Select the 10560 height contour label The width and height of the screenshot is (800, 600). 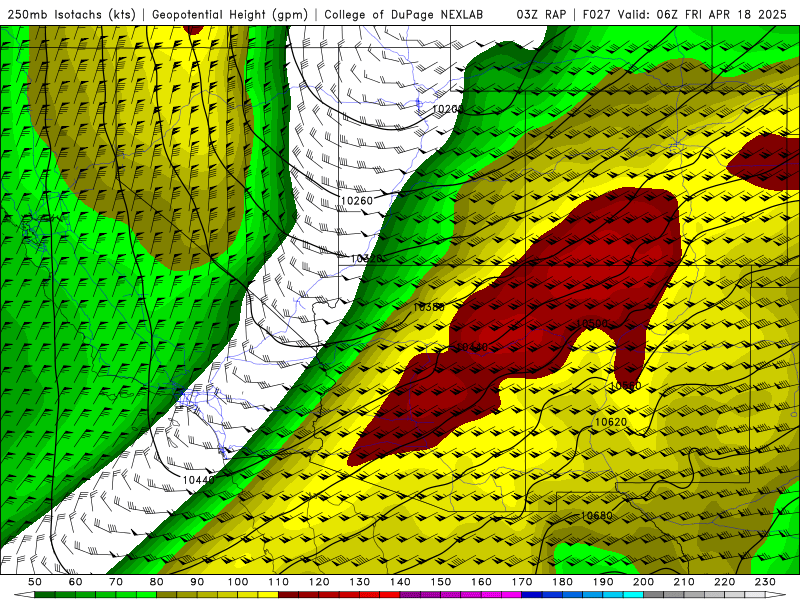tap(626, 386)
